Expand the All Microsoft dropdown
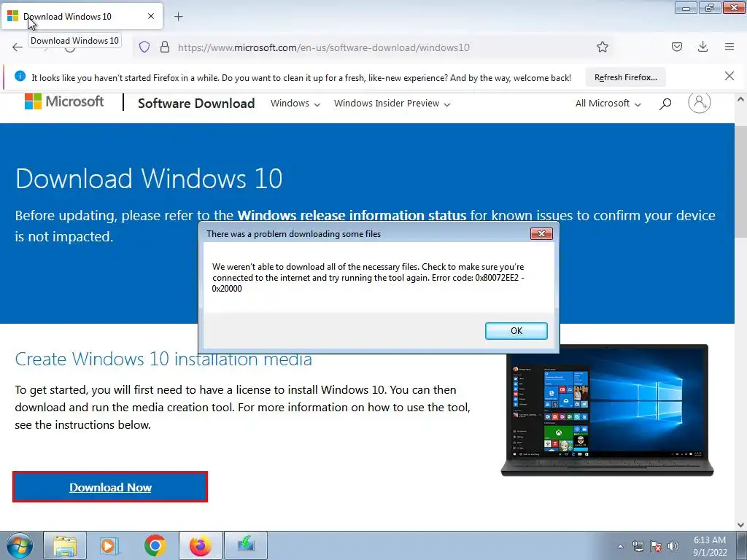This screenshot has height=560, width=747. click(x=608, y=104)
